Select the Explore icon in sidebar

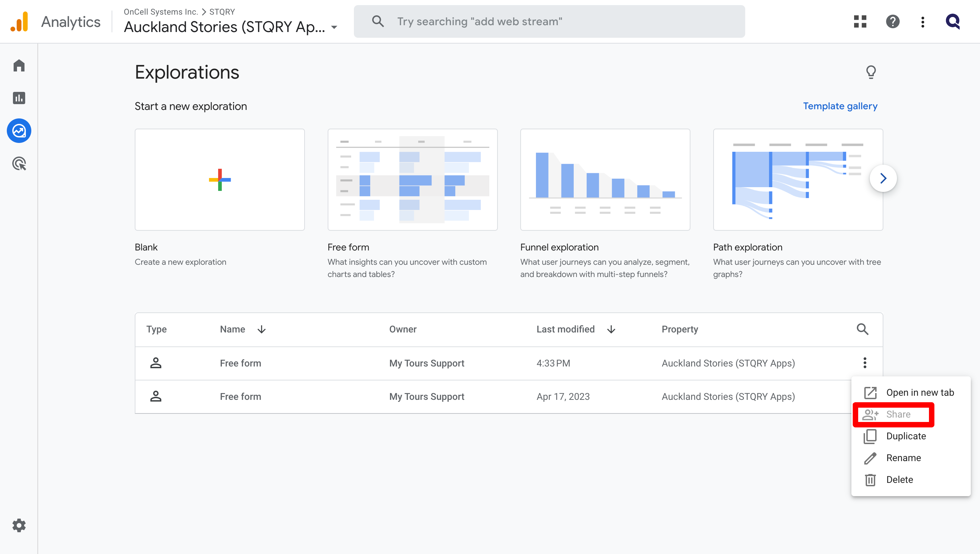click(19, 131)
